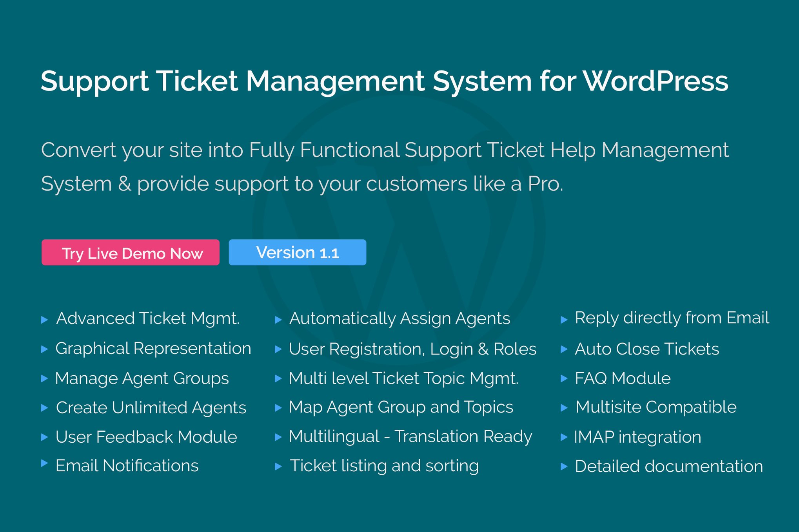Click the Detailed documentation feature text
799x532 pixels.
669,466
